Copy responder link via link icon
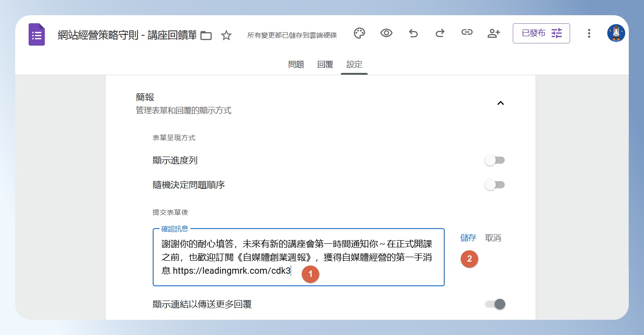This screenshot has width=644, height=335. (467, 32)
